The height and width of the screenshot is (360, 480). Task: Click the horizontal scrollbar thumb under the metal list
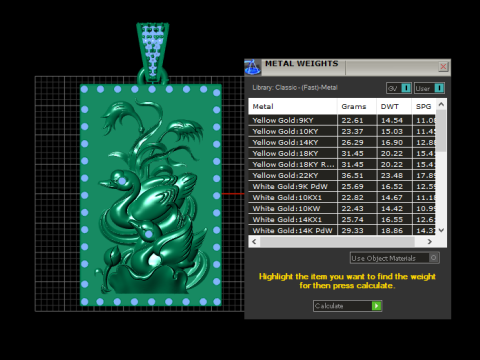337,241
